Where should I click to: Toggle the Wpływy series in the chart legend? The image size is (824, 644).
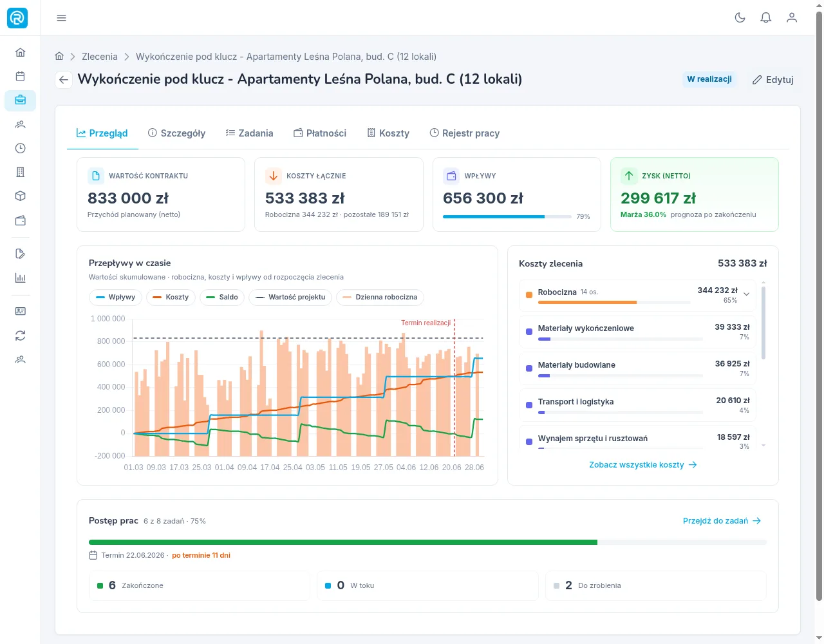point(115,298)
